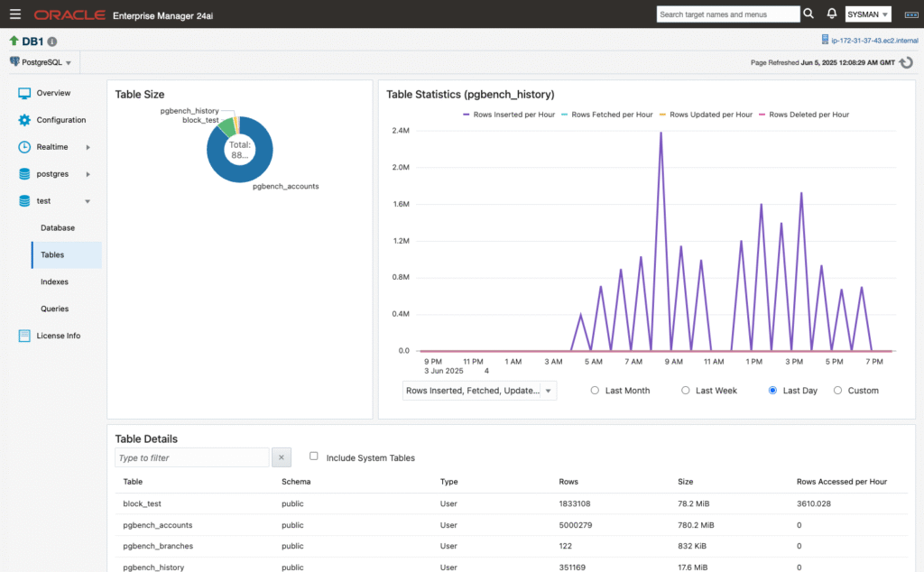Clear the table filter with X button

[281, 457]
